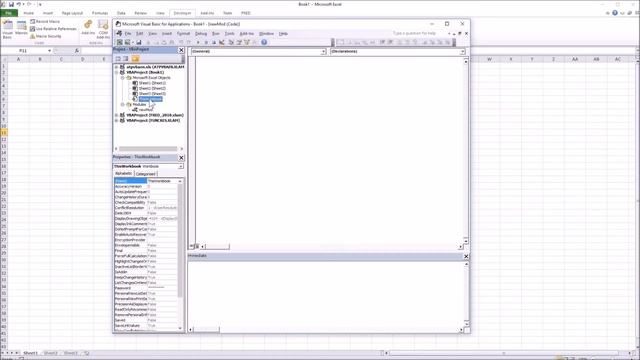The image size is (640, 360).
Task: Click View Code icon in Project pane
Action: 118,59
